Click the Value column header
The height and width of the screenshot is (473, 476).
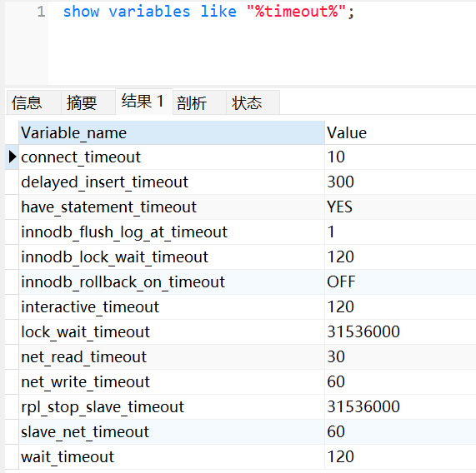(x=400, y=132)
